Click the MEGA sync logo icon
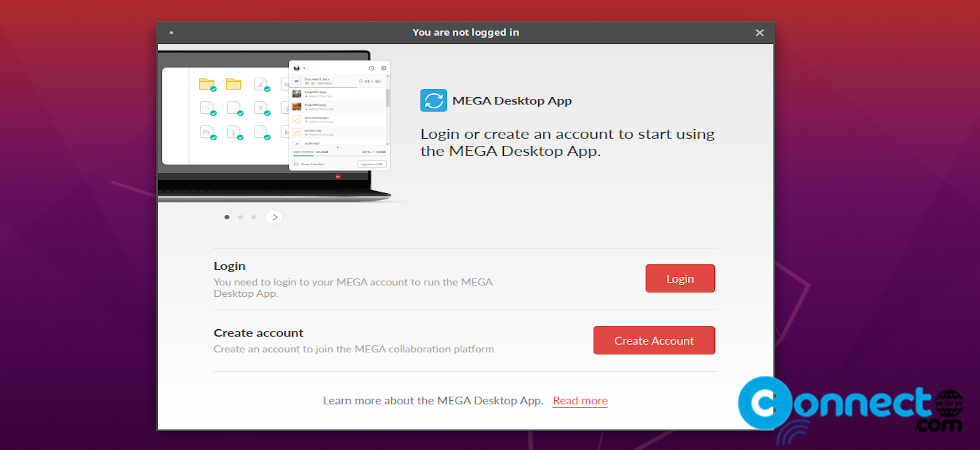The image size is (980, 450). coord(433,100)
